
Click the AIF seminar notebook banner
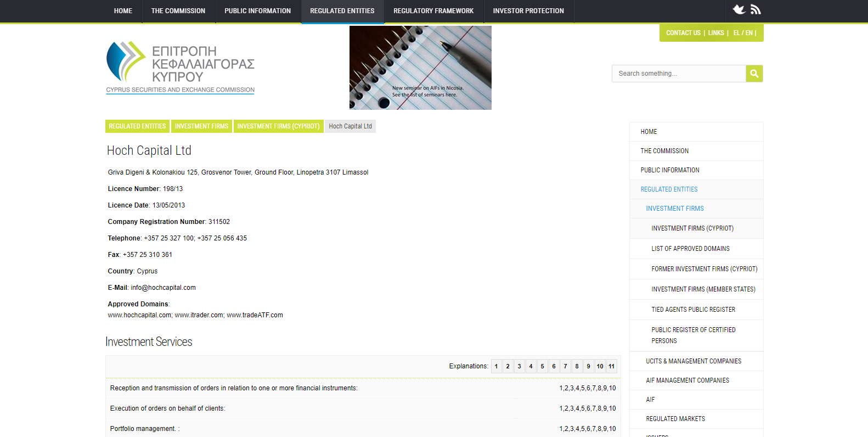point(420,68)
